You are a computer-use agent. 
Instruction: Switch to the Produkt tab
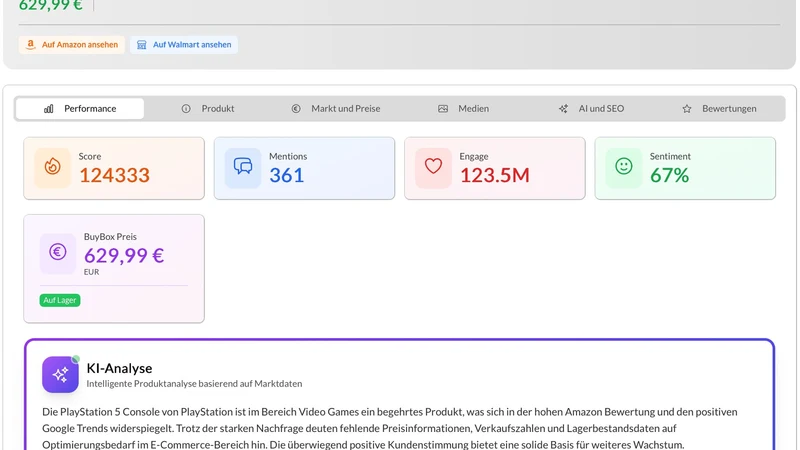[208, 109]
